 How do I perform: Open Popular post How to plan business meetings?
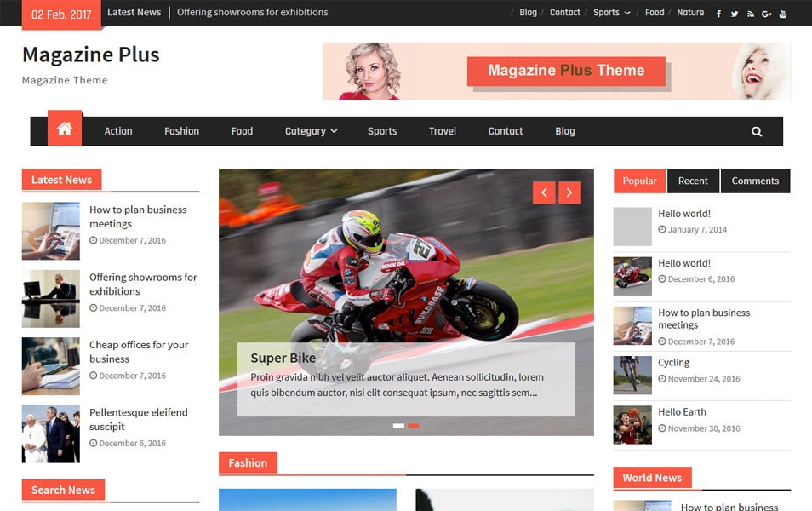(704, 319)
